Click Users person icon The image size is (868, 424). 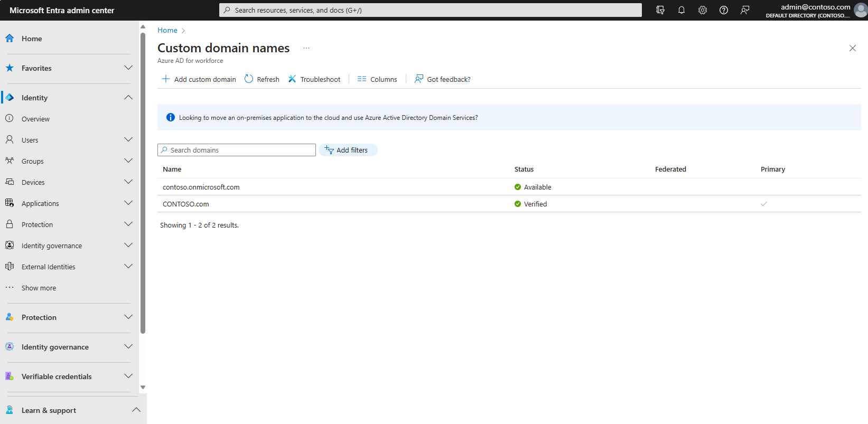coord(10,139)
